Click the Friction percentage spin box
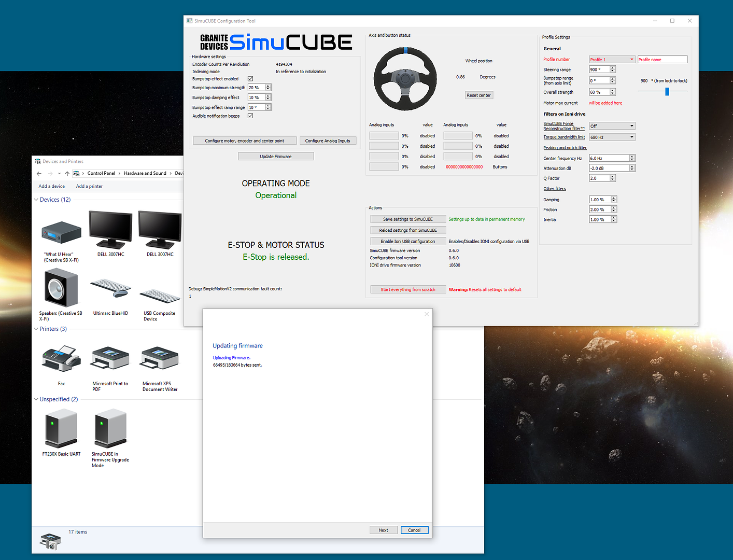 pos(603,209)
